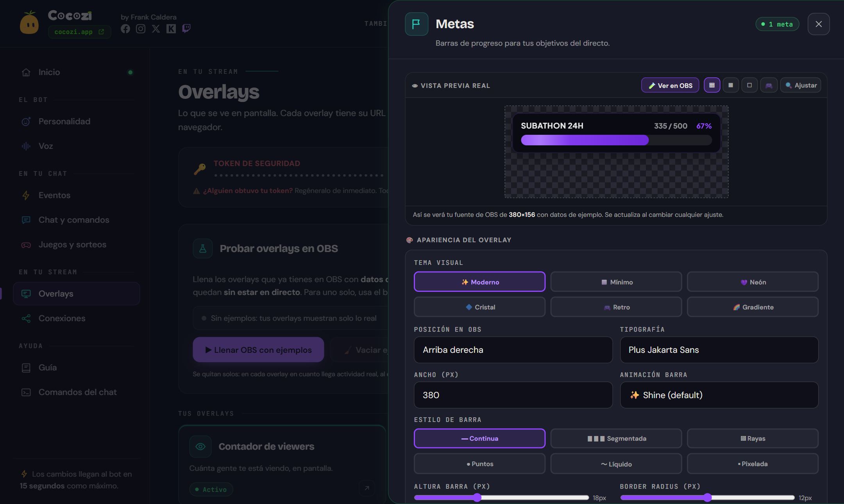
Task: Choose the Retro visual theme
Action: pyautogui.click(x=616, y=307)
